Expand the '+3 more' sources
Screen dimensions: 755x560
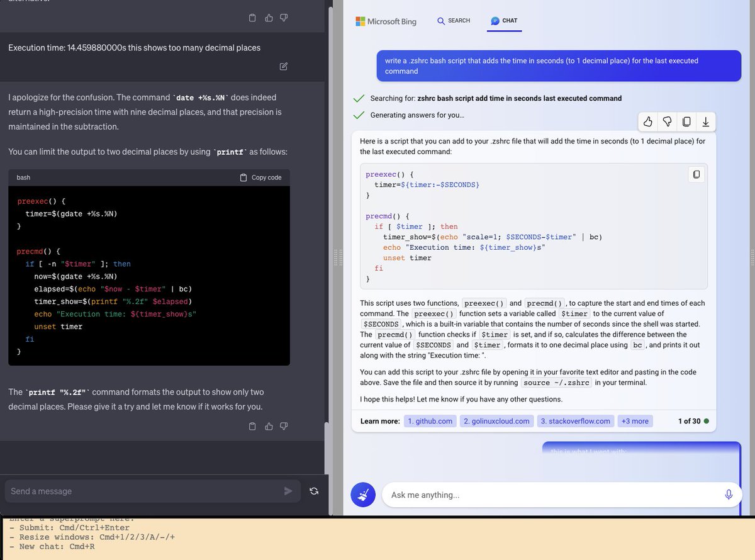(x=635, y=421)
